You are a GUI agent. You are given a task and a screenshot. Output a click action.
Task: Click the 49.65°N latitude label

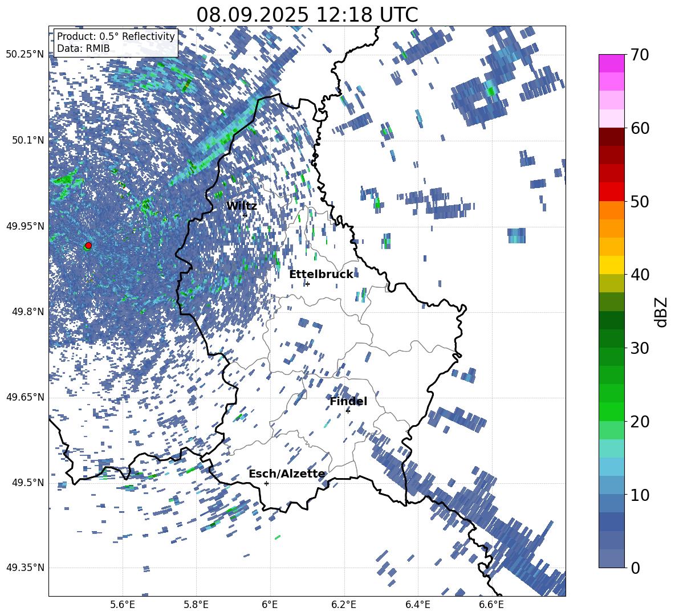26,397
